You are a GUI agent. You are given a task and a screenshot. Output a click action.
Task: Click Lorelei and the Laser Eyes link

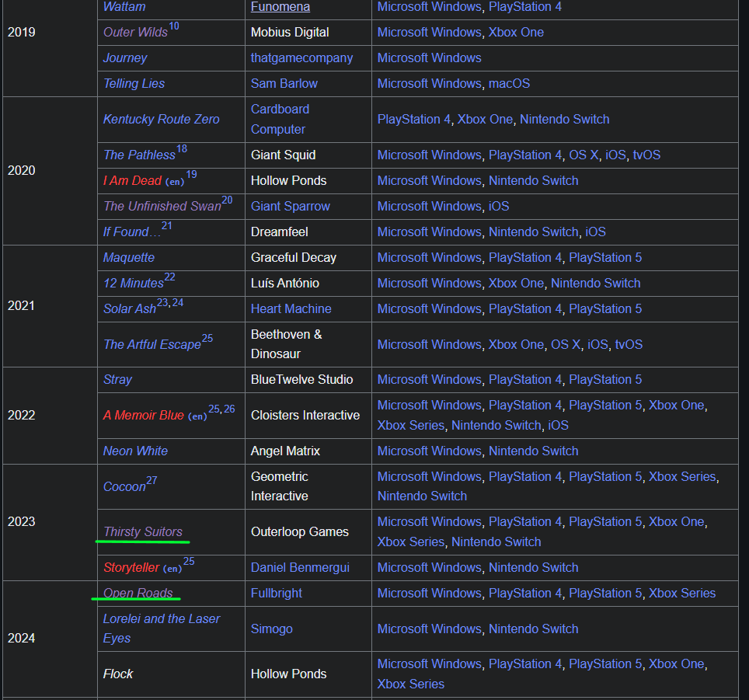tap(162, 629)
